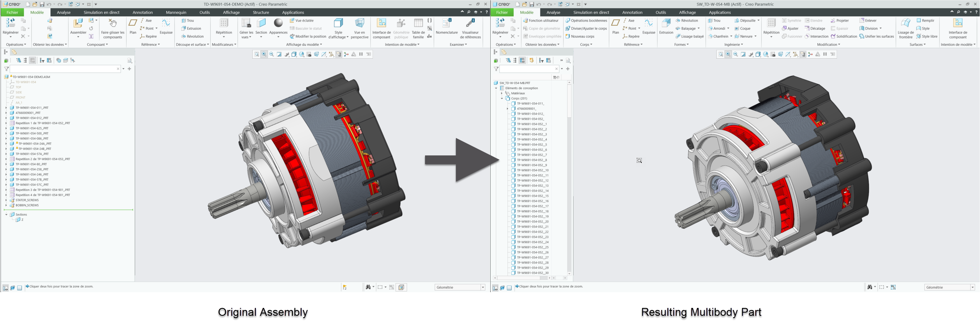
Task: Click 'Diviser/Ajuster le corps' tool
Action: tap(586, 29)
